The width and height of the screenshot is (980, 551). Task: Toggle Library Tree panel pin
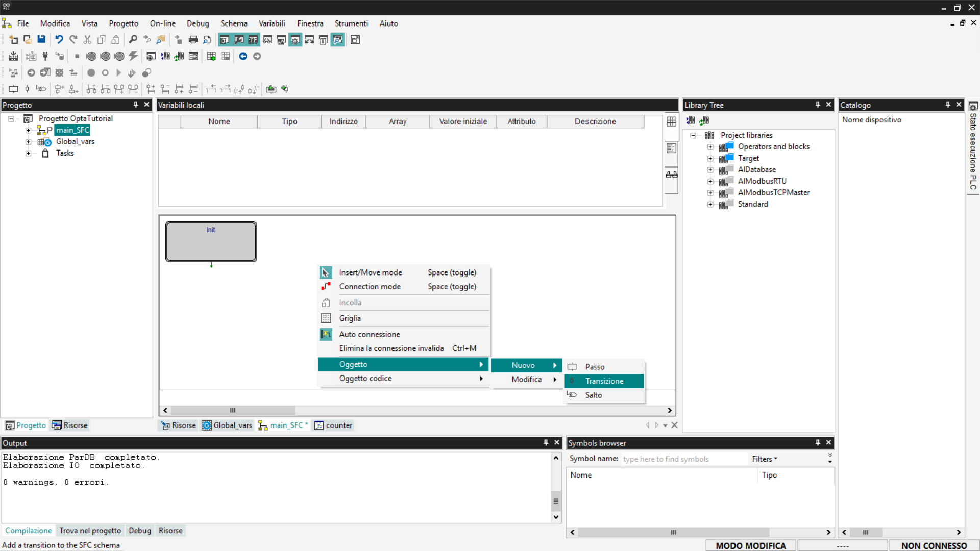[x=818, y=105]
